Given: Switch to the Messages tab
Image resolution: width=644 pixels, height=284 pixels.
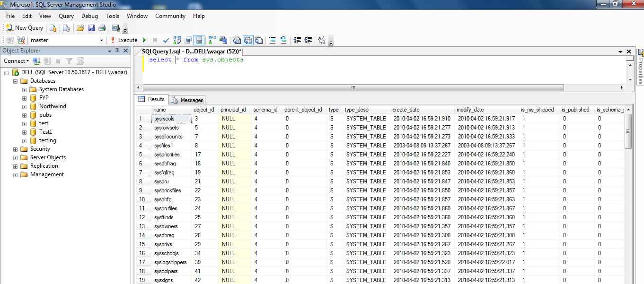Looking at the screenshot, I should [191, 99].
